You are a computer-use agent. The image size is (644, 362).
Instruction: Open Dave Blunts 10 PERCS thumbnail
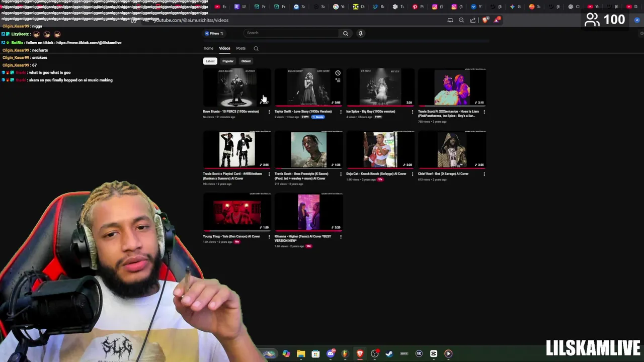[236, 87]
